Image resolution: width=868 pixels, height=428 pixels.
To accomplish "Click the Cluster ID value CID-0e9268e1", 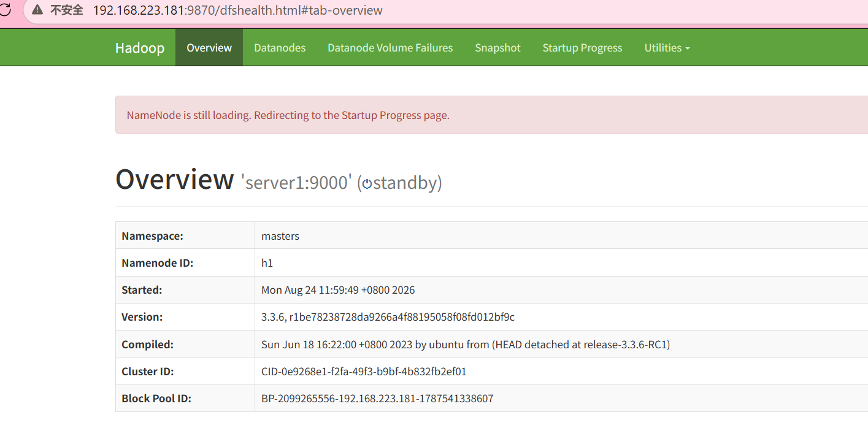I will [x=364, y=372].
